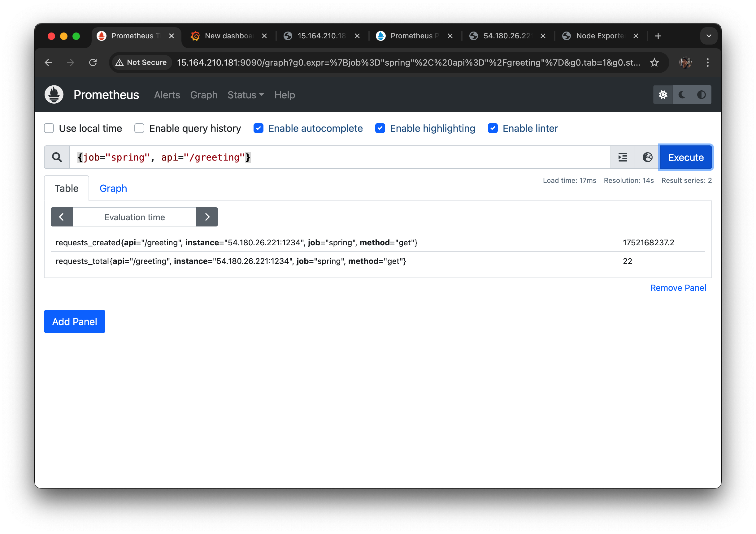Enable the Use local time checkbox
This screenshot has width=756, height=534.
coord(49,128)
